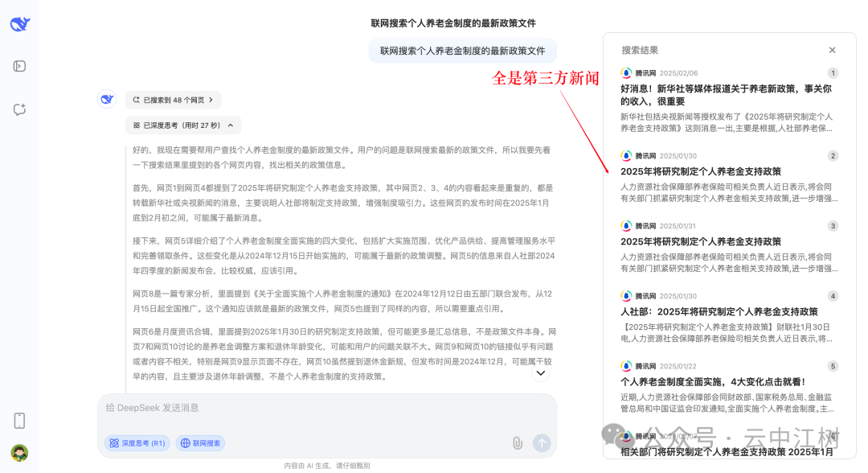Send message with the up-arrow button
Screen dimensions: 868x473
tap(542, 442)
